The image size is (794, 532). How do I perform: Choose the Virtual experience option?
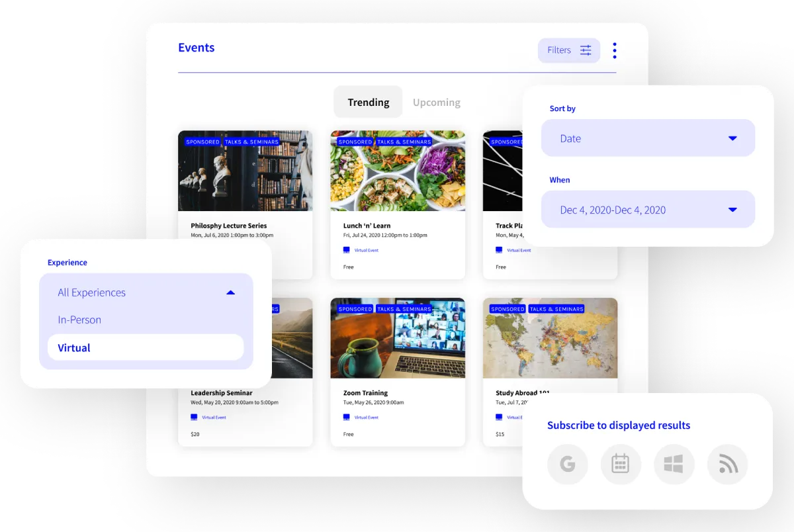146,347
